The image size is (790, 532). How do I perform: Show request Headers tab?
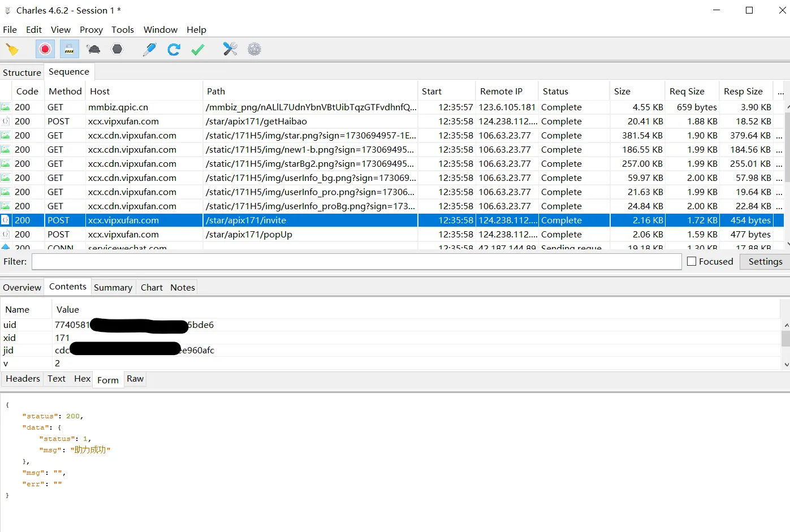click(23, 379)
